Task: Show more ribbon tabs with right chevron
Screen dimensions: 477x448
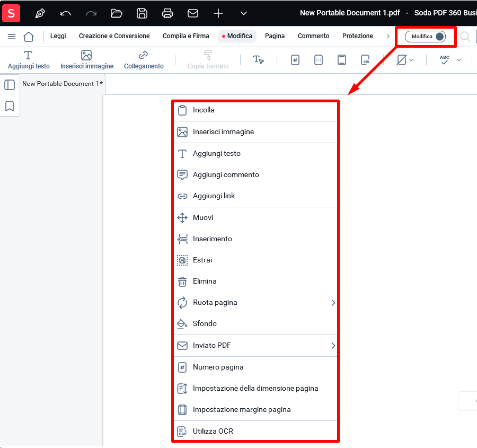Action: tap(388, 36)
